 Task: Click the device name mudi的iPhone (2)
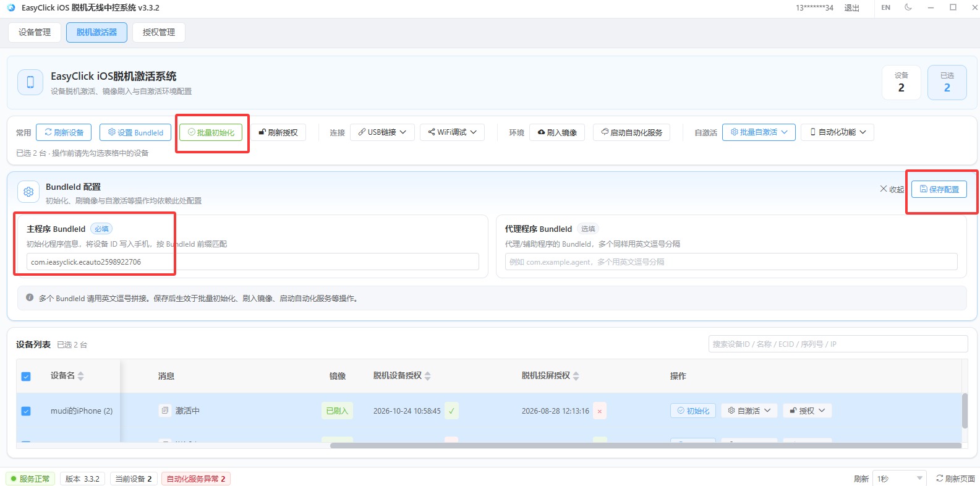pyautogui.click(x=82, y=411)
